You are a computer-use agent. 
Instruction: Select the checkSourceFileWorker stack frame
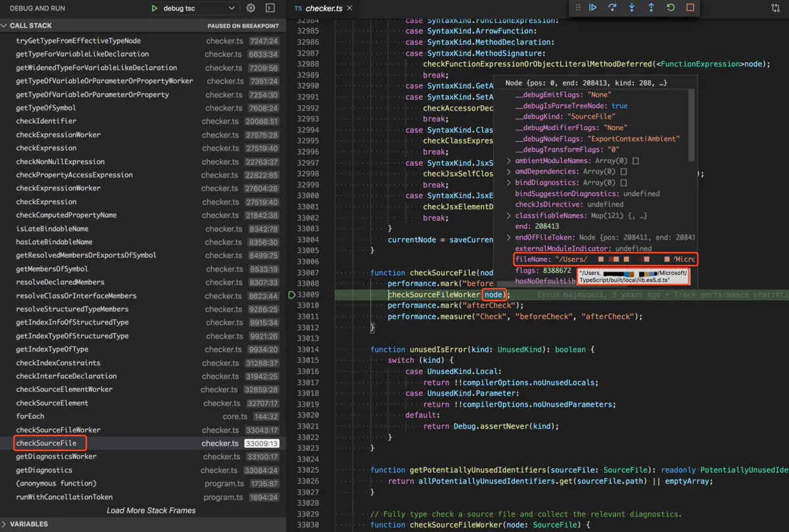(x=58, y=430)
